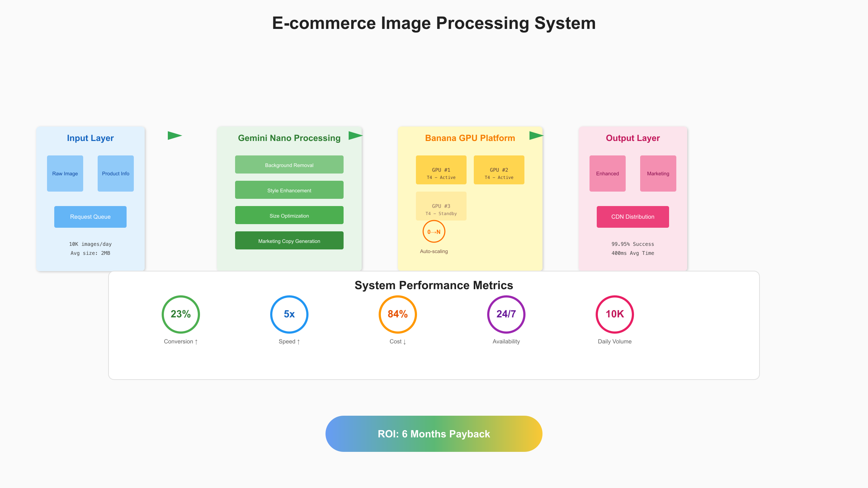
Task: Click the System Performance Metrics title
Action: pyautogui.click(x=434, y=285)
